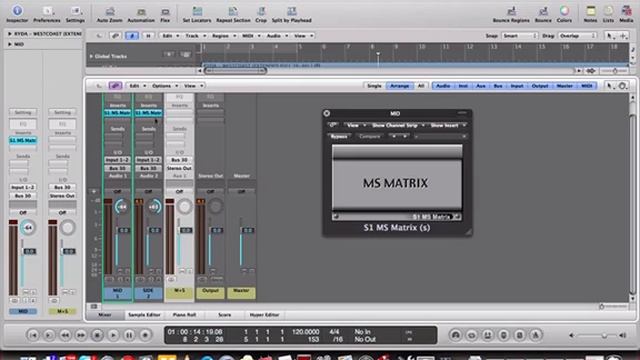Toggle Aux channel filter in Mixer
This screenshot has height=360, width=640.
[481, 86]
